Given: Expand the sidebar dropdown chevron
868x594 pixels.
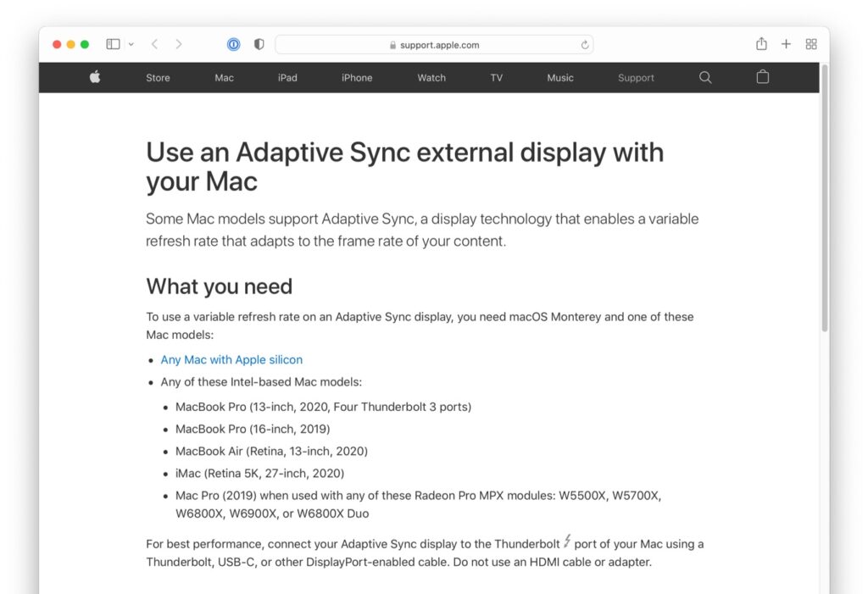Looking at the screenshot, I should 131,44.
